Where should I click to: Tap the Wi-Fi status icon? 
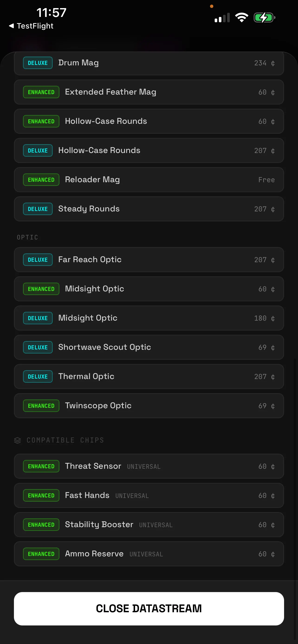(241, 18)
